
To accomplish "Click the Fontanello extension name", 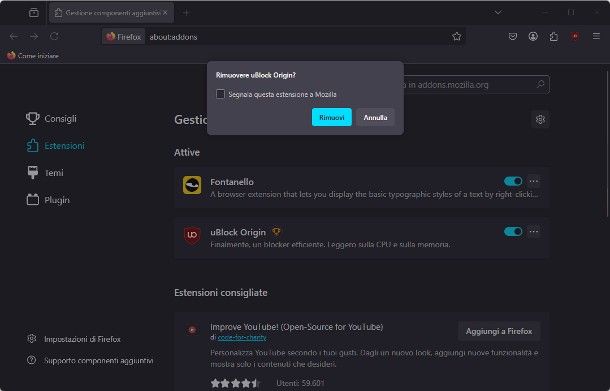I will coord(232,182).
